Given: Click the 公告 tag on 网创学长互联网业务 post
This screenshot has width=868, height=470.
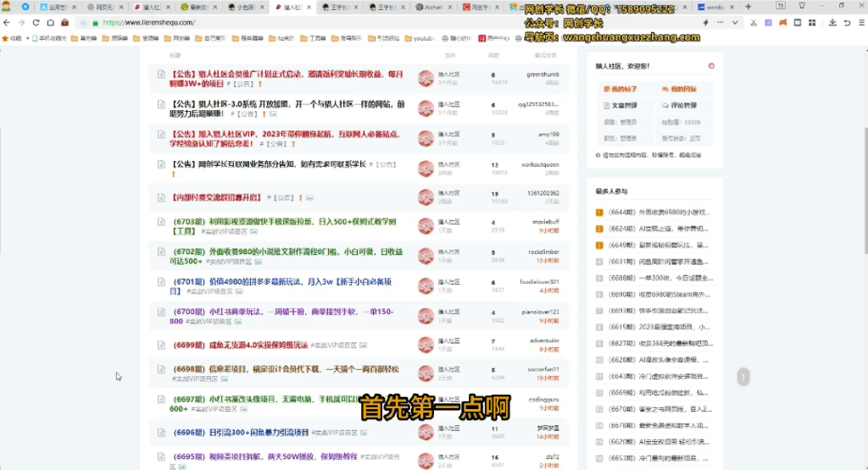Looking at the screenshot, I should coord(382,164).
